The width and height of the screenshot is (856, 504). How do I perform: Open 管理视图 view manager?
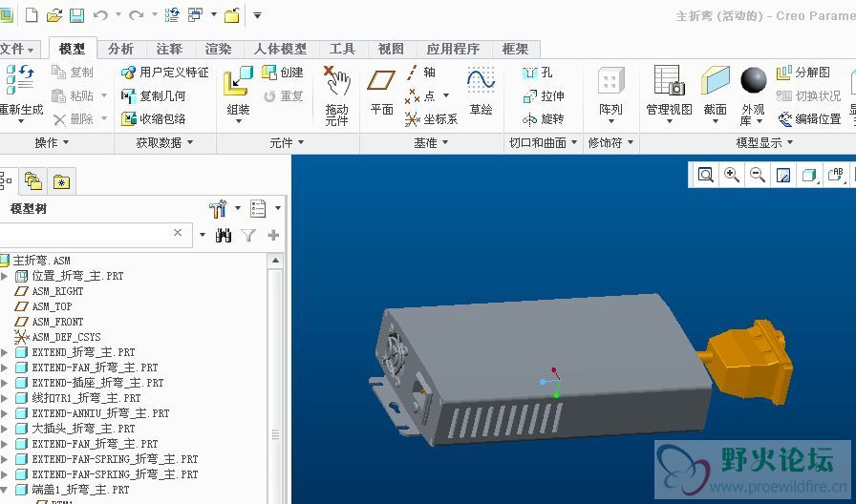[x=670, y=94]
